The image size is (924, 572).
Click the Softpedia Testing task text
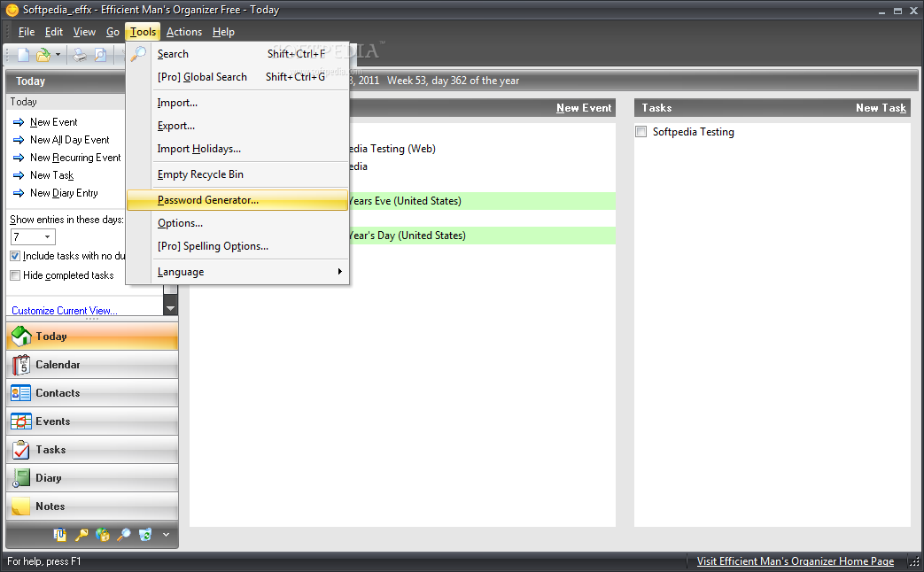coord(693,132)
